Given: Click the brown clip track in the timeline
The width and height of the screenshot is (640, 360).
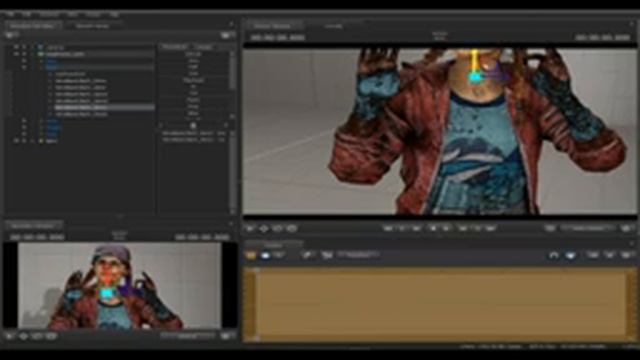Looking at the screenshot, I should tap(441, 304).
